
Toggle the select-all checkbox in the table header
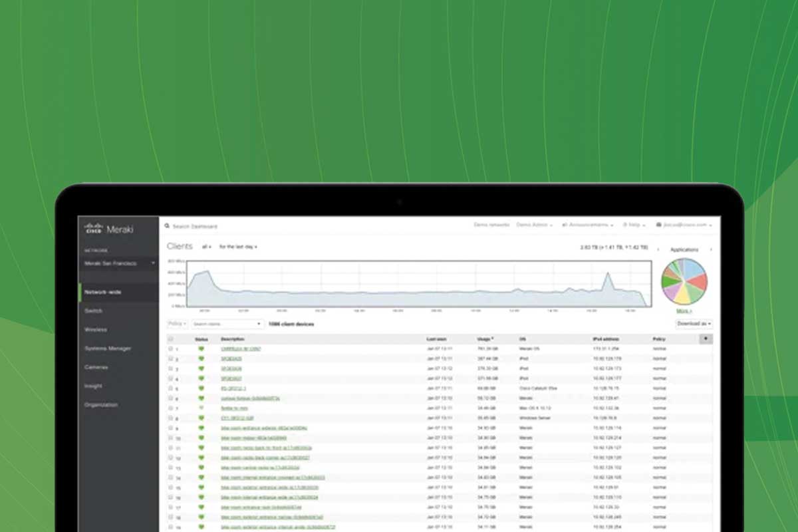pyautogui.click(x=171, y=339)
